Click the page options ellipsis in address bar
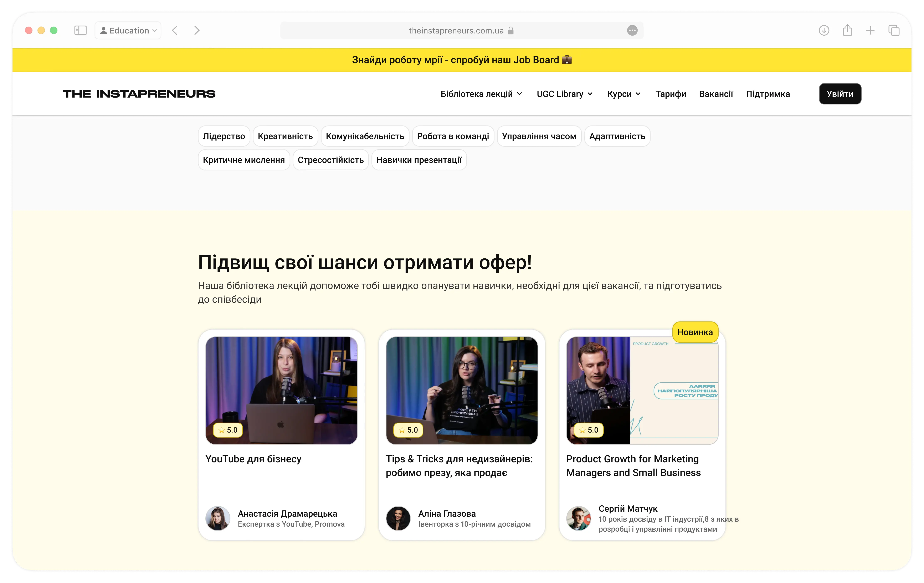 [632, 30]
